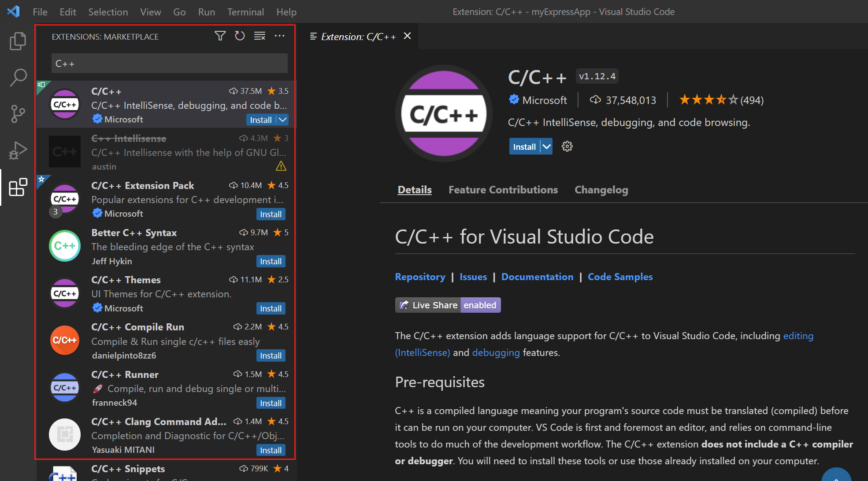
Task: Click the refresh extensions list icon
Action: [x=239, y=37]
